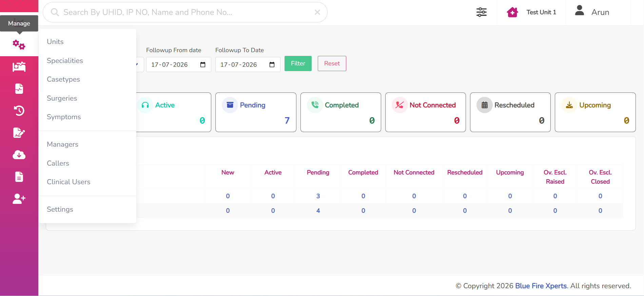Select Surgeries from Manage menu
The height and width of the screenshot is (296, 644).
(x=62, y=98)
